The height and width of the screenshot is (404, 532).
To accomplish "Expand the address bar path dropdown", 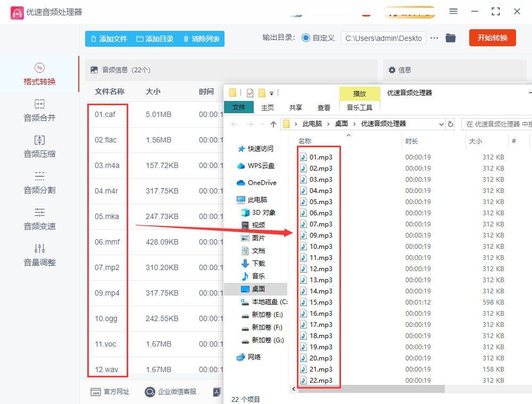I will (442, 123).
